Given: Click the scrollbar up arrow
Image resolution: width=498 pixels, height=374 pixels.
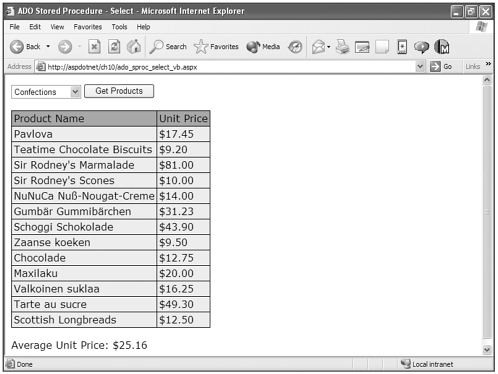Looking at the screenshot, I should point(487,80).
